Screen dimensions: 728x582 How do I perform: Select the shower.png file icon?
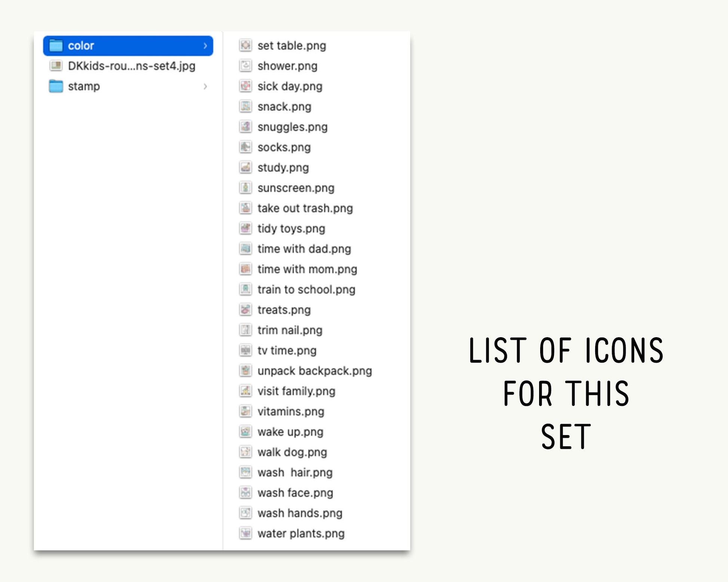click(245, 66)
